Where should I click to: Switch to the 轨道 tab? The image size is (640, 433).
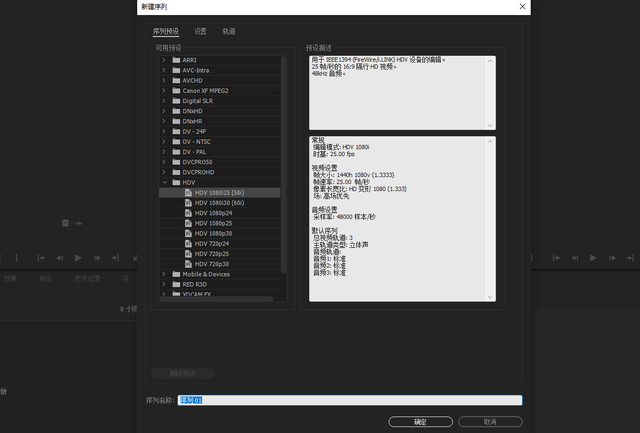click(x=229, y=31)
